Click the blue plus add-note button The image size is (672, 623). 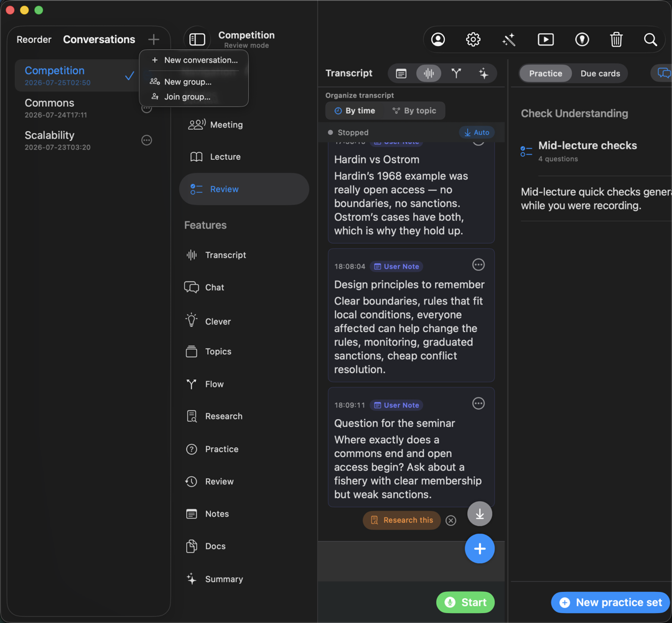click(x=480, y=549)
